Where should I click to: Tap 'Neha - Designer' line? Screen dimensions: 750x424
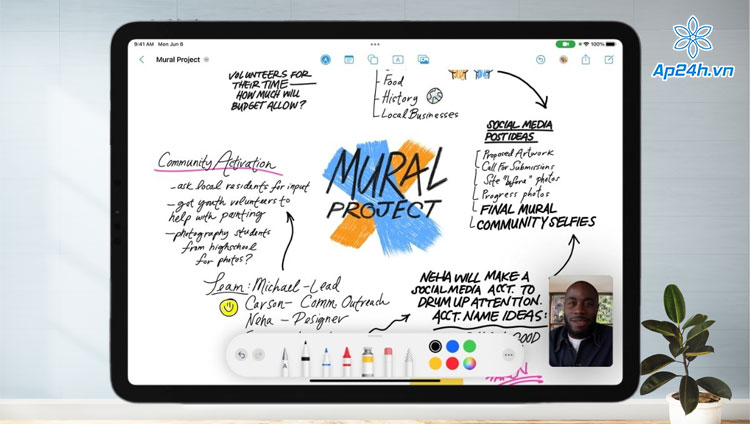297,319
